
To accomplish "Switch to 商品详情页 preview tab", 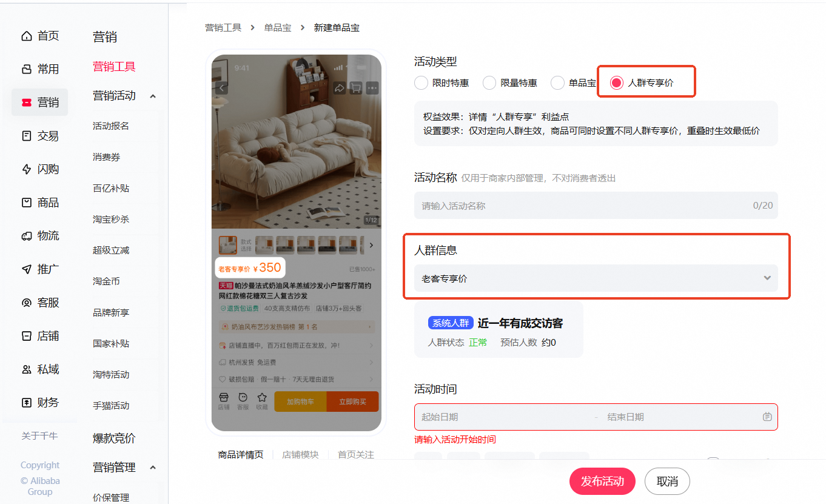I will 241,455.
